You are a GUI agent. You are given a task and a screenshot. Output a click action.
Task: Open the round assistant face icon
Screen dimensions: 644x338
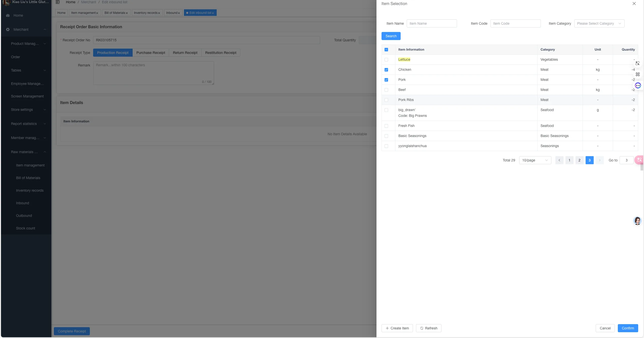638,85
